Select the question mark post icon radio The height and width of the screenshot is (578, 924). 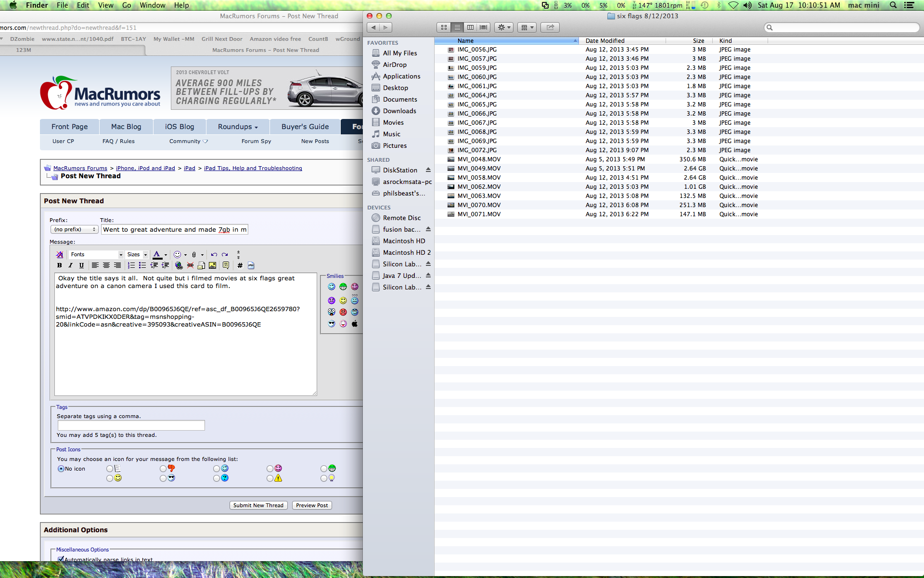217,478
